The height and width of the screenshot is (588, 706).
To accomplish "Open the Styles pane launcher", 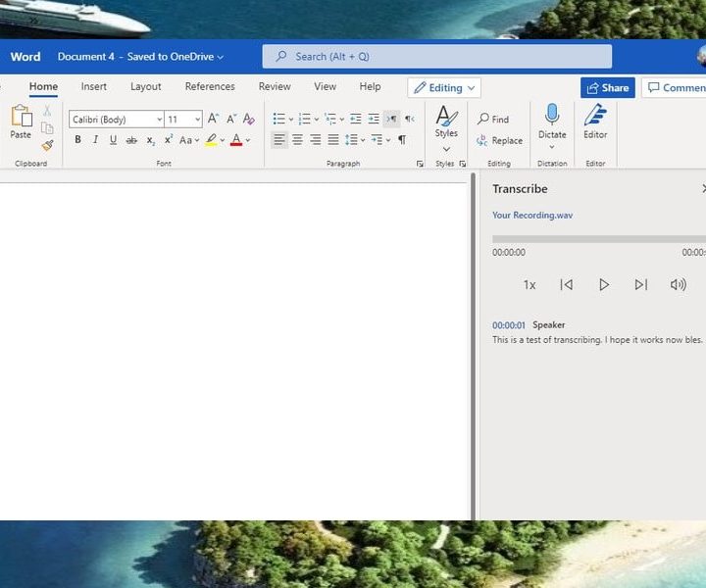I will point(463,164).
